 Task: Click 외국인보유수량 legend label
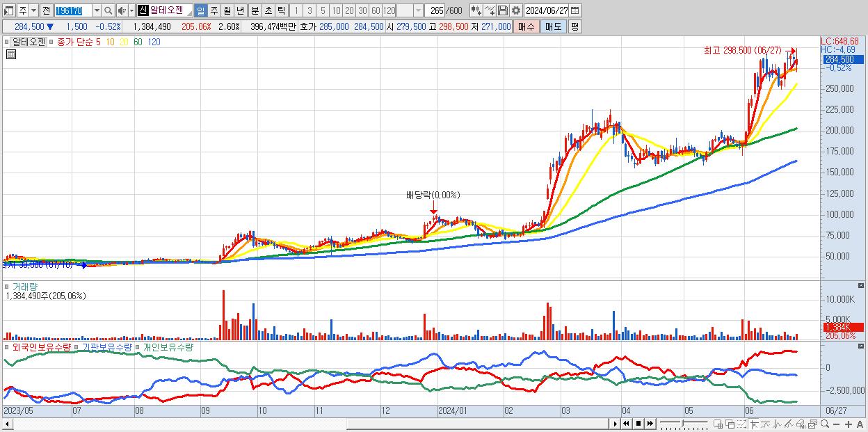41,346
